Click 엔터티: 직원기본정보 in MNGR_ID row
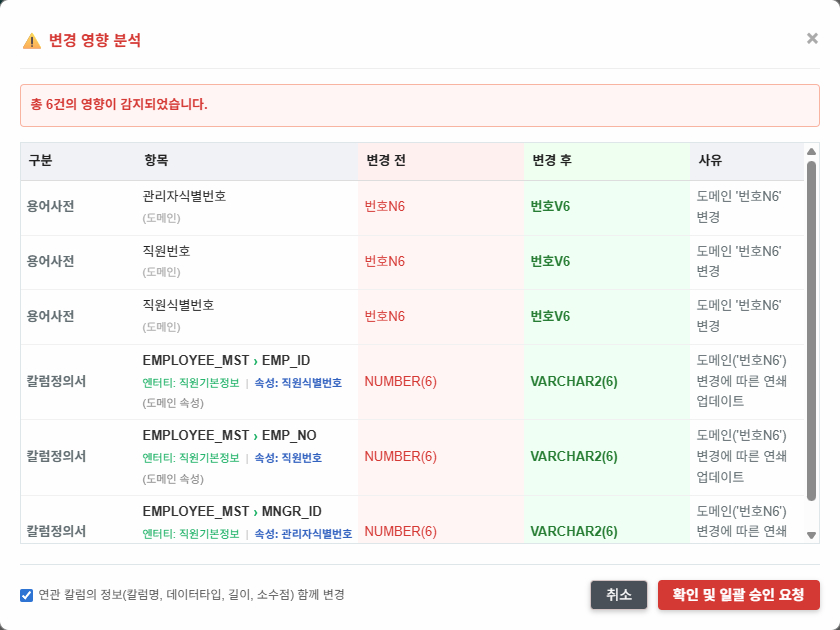This screenshot has height=630, width=840. click(191, 534)
